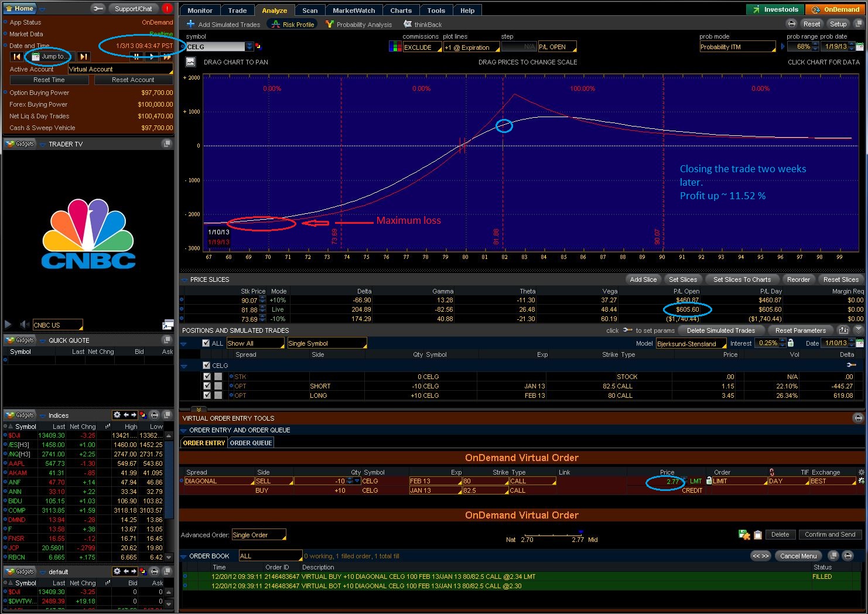Screen dimensions: 868x614
Task: Click the Nat–Mid price slider
Action: (x=553, y=534)
